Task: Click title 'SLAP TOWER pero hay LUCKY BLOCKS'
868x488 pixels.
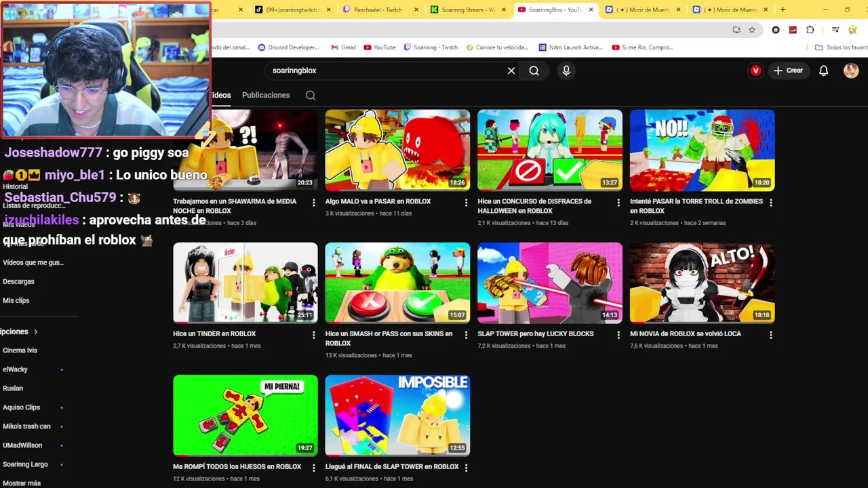Action: pyautogui.click(x=536, y=333)
